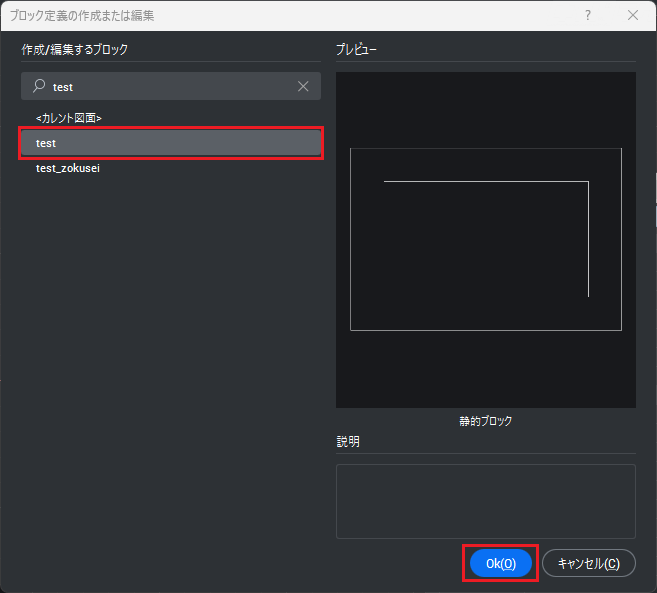Confirm with the Ok(O) button
657x593 pixels.
[500, 563]
